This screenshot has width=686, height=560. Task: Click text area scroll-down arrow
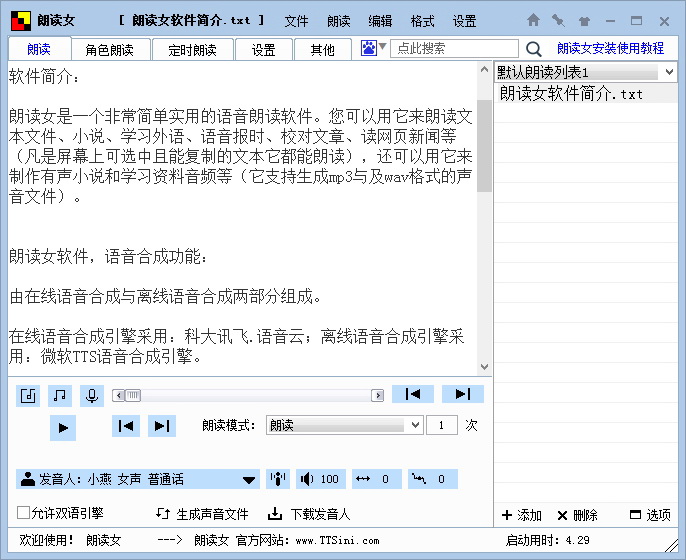(x=484, y=367)
